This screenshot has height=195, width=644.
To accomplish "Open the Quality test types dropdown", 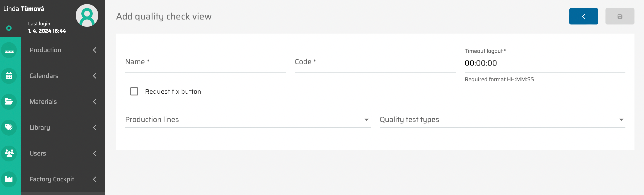I will click(502, 120).
